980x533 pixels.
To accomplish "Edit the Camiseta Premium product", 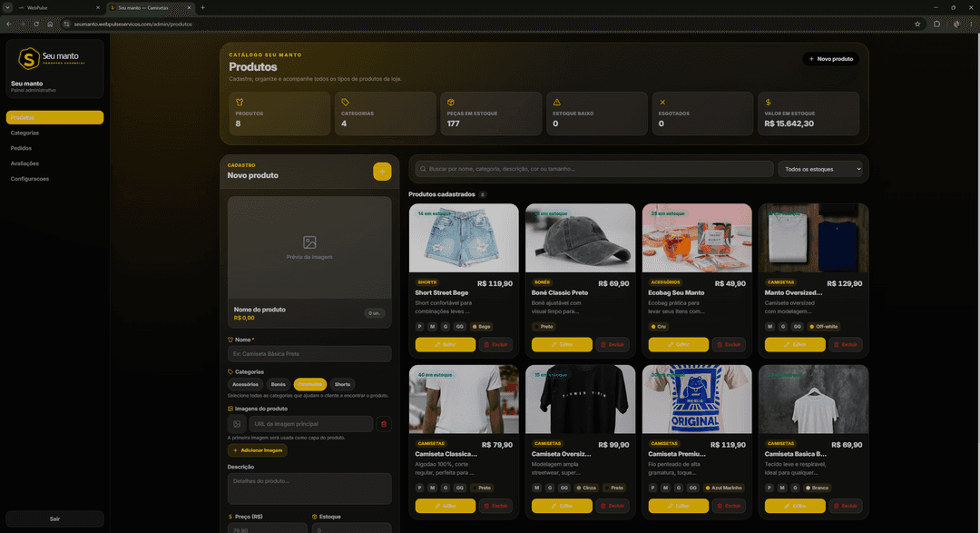I will click(x=678, y=506).
